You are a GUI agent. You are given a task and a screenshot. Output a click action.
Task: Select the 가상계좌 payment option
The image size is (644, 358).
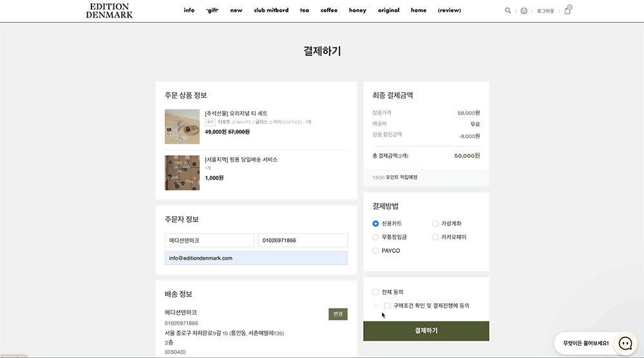(x=435, y=224)
